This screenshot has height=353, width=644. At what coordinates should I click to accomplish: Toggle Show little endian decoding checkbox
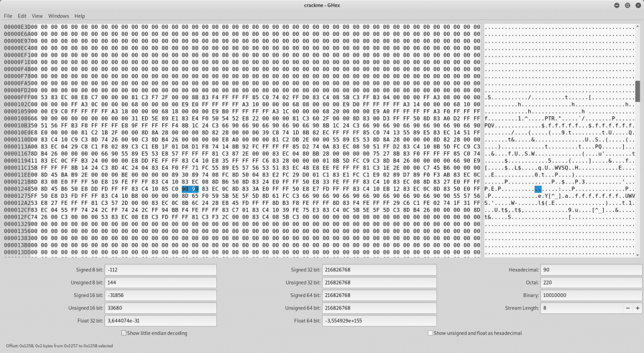point(124,333)
